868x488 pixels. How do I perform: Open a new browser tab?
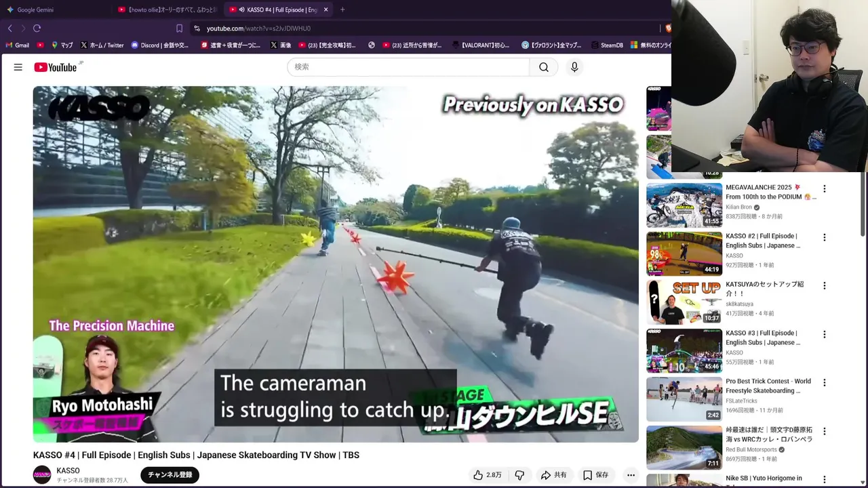click(x=342, y=9)
